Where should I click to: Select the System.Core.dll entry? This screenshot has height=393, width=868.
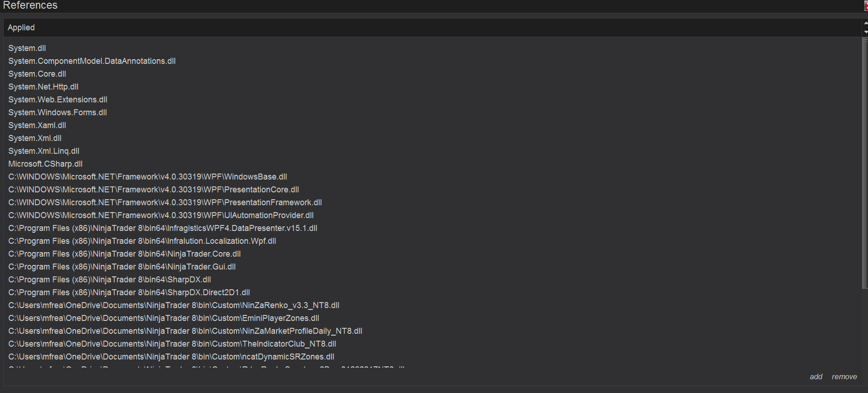(37, 74)
